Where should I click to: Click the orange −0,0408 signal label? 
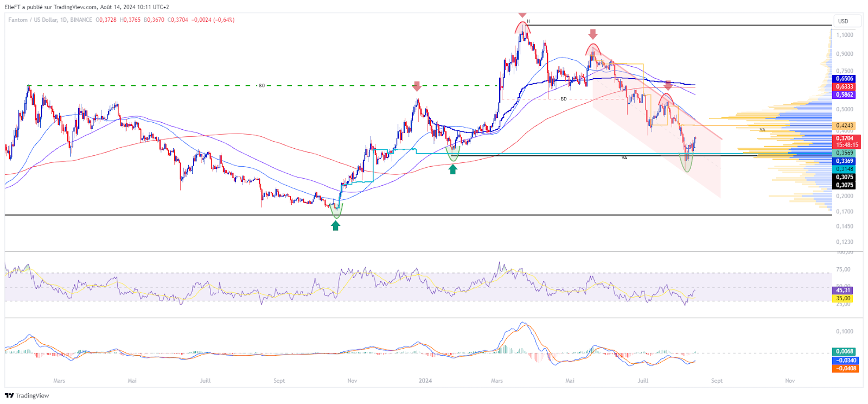point(845,368)
